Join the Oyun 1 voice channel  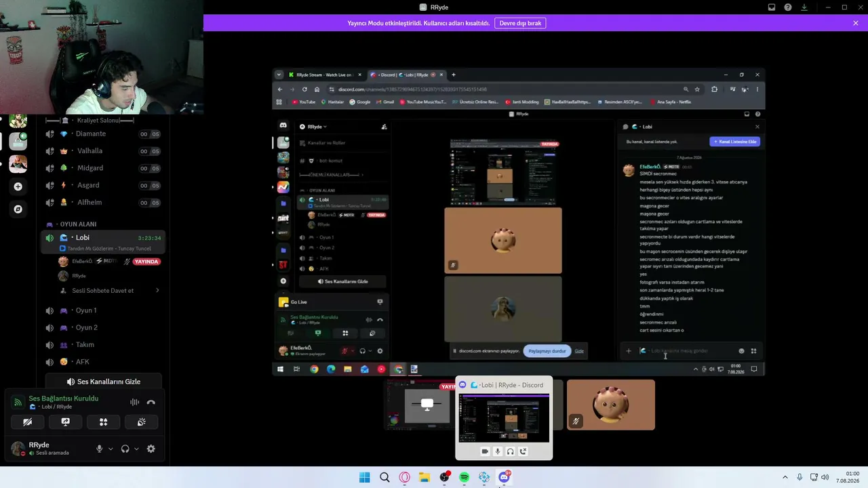tap(103, 310)
